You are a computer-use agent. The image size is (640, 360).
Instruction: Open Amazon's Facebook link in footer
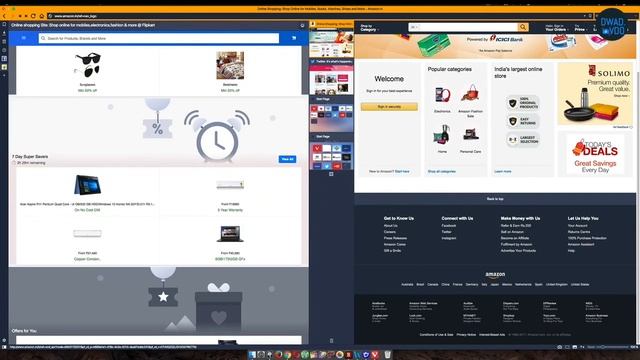(449, 226)
